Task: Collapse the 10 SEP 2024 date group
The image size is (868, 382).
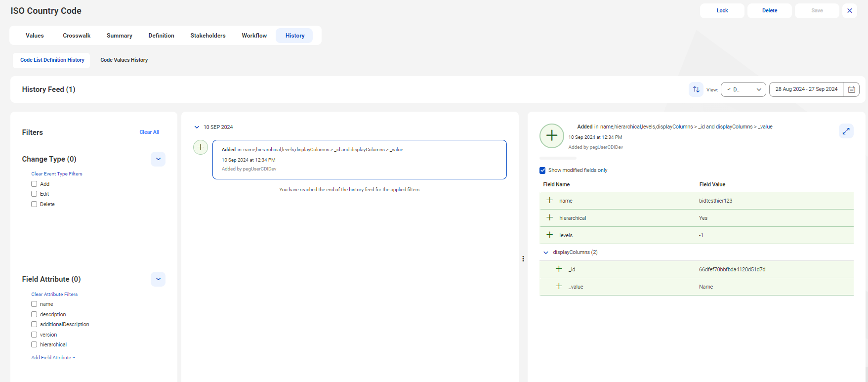Action: (197, 127)
